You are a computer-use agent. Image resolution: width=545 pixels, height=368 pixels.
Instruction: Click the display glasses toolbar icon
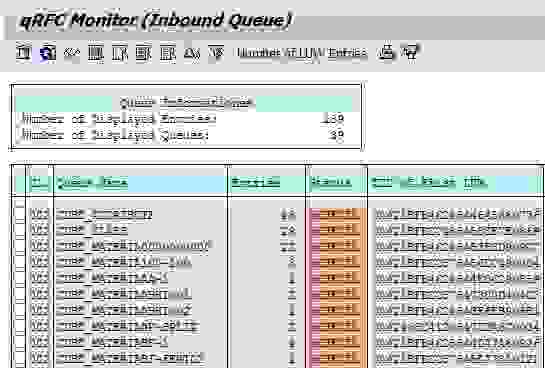pyautogui.click(x=72, y=53)
